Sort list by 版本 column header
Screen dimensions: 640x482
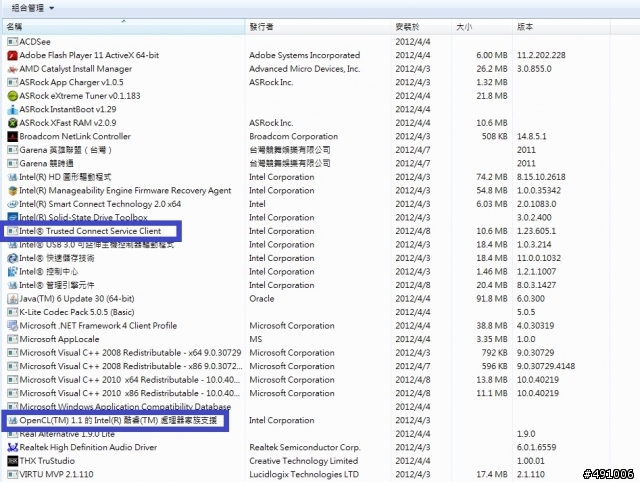click(561, 27)
